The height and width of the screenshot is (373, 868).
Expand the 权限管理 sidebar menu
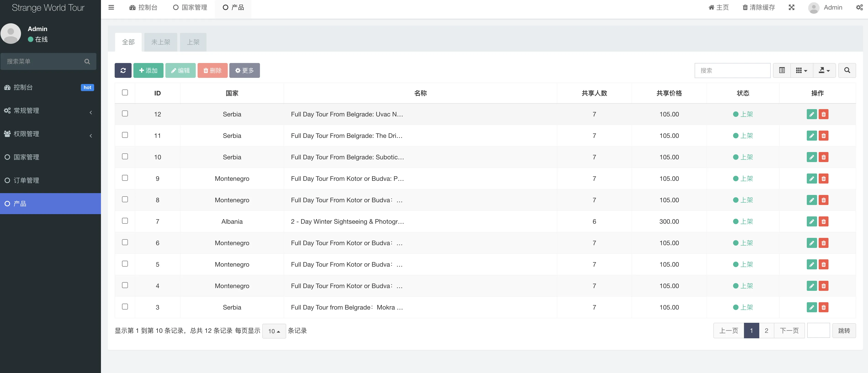(x=50, y=134)
